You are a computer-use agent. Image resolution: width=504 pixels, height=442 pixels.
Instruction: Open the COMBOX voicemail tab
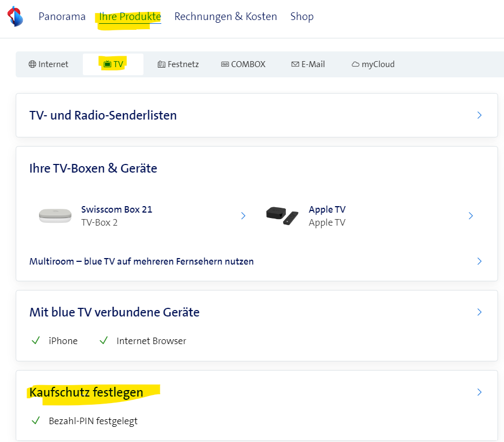point(243,64)
